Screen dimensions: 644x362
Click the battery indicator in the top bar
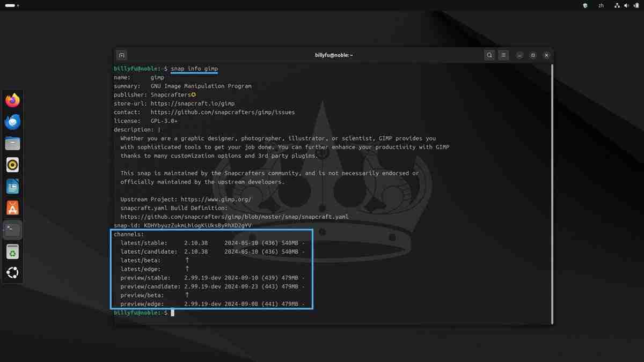638,5
